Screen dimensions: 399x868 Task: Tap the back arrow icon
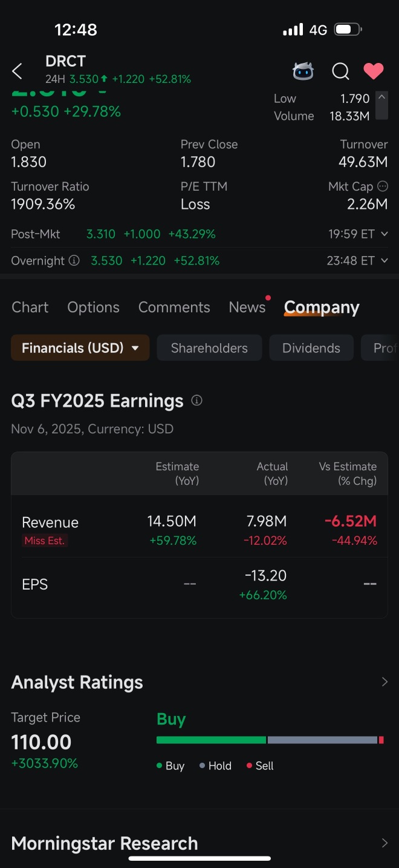click(17, 71)
